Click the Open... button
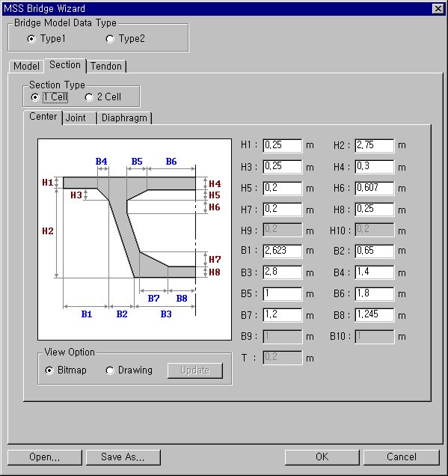 pos(45,457)
